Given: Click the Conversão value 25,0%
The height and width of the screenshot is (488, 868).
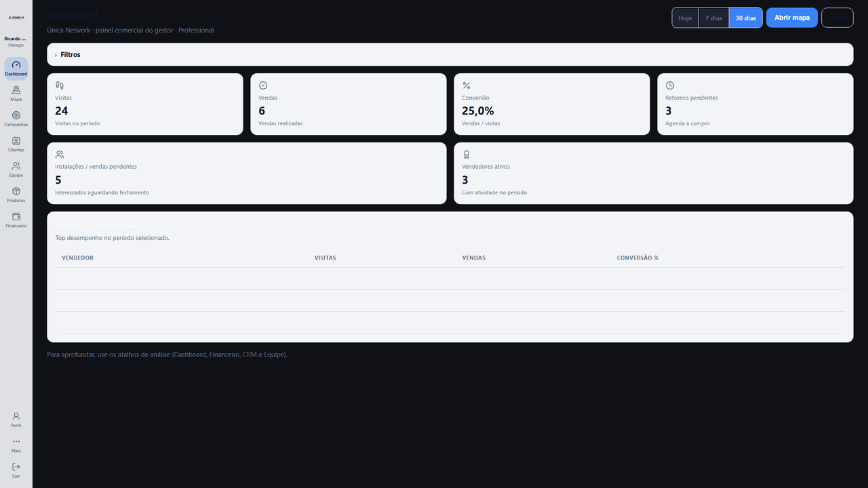Looking at the screenshot, I should pos(478,111).
